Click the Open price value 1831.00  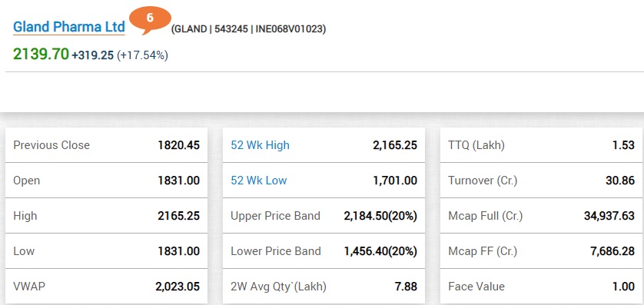(178, 181)
